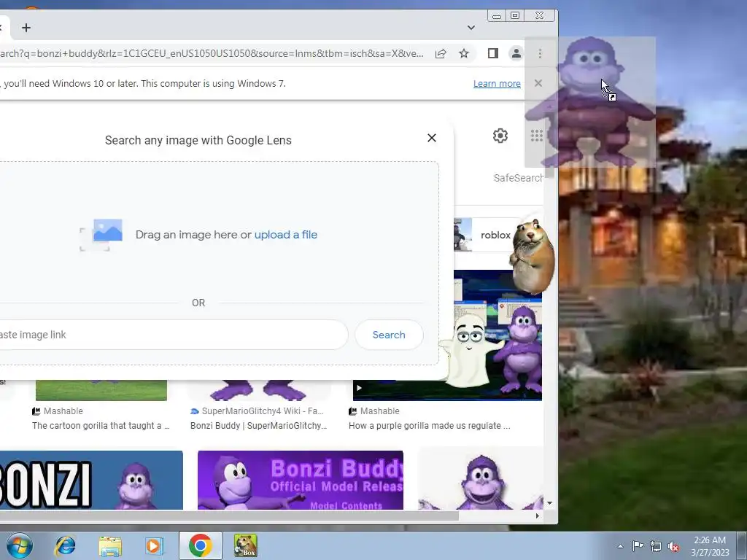Open Windows Explorer from taskbar
Image resolution: width=747 pixels, height=560 pixels.
pyautogui.click(x=110, y=545)
